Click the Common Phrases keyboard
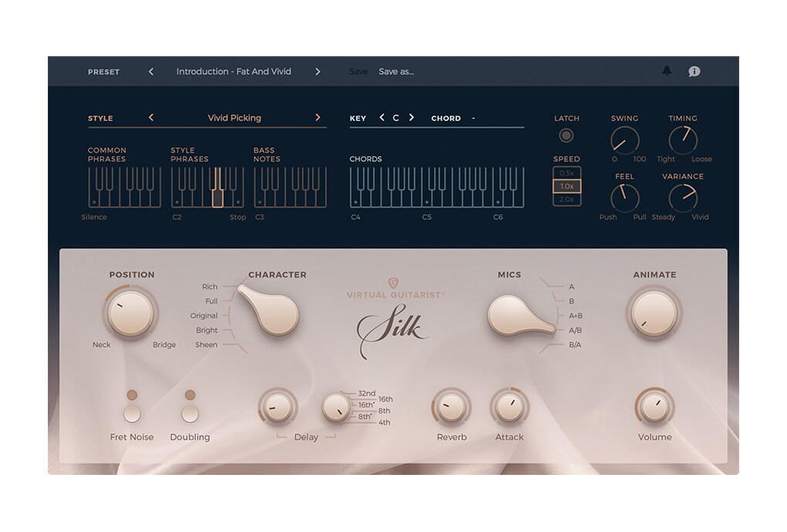 124,187
